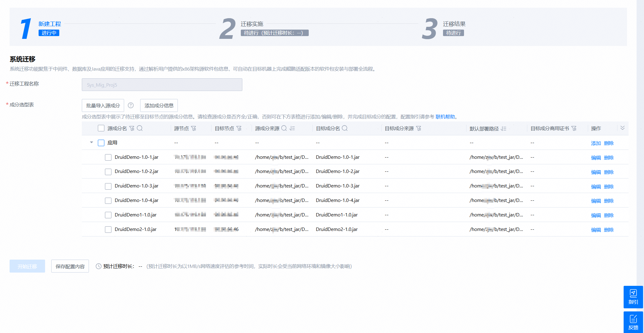Select the 应用 group checkbox
This screenshot has height=333, width=644.
[x=101, y=143]
